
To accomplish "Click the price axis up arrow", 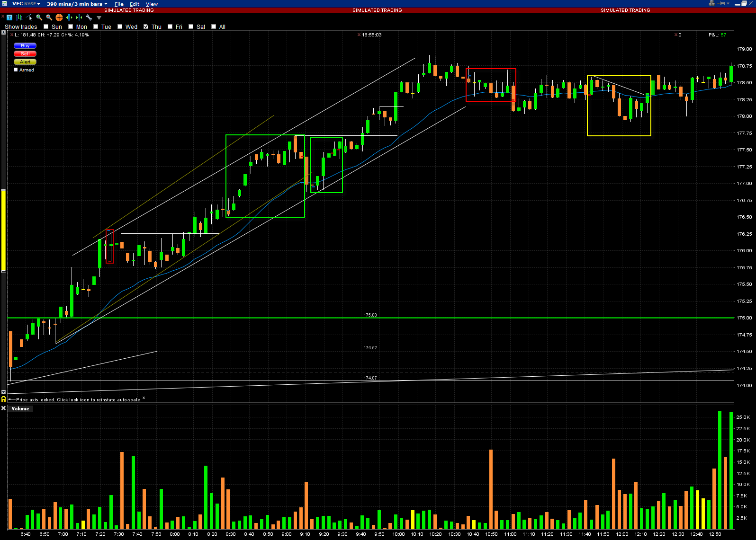I will point(3,33).
